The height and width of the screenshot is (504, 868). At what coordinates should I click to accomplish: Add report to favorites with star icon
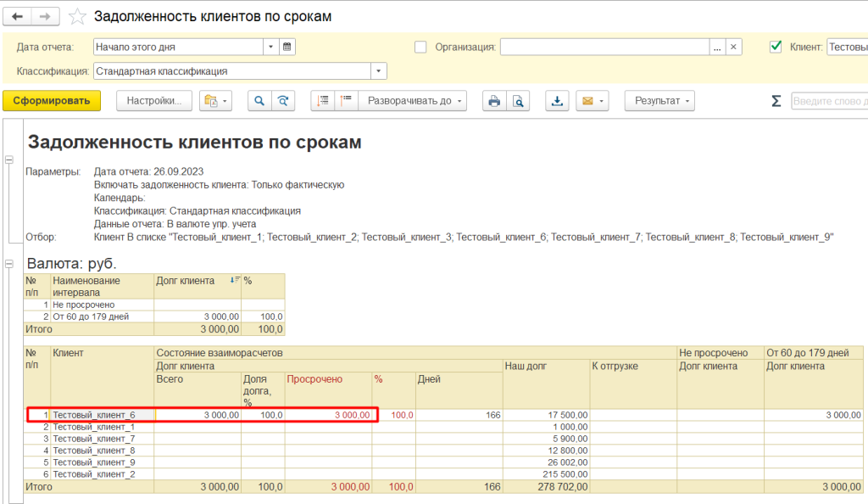77,17
